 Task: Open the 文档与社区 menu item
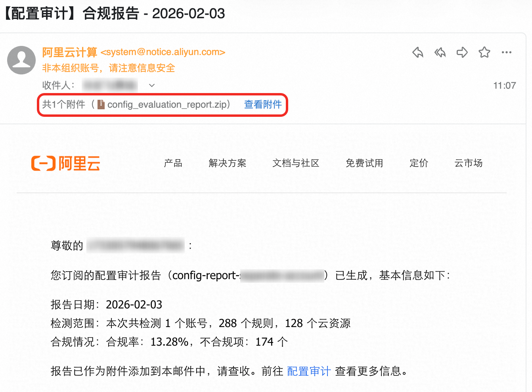(x=296, y=163)
